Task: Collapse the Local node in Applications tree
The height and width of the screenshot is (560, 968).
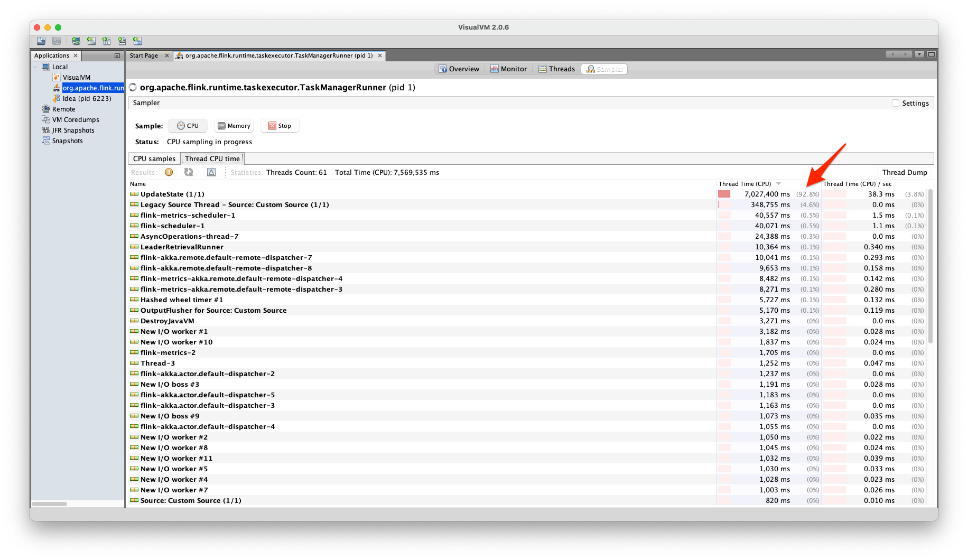Action: coord(35,67)
